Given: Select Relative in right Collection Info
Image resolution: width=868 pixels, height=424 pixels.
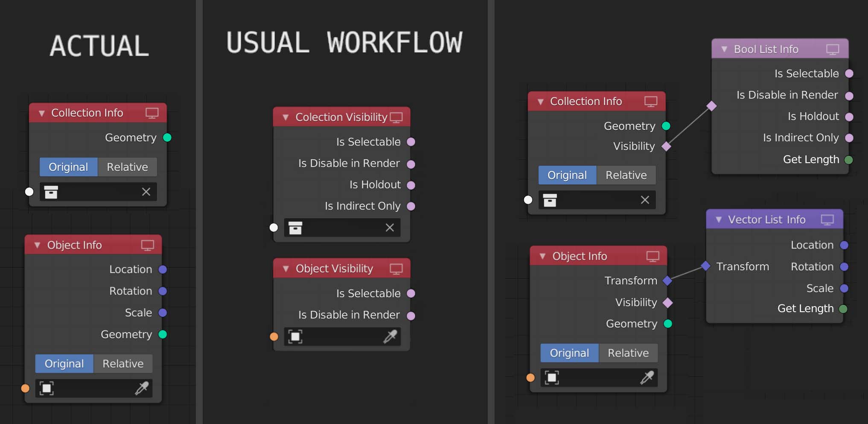Looking at the screenshot, I should (x=626, y=175).
